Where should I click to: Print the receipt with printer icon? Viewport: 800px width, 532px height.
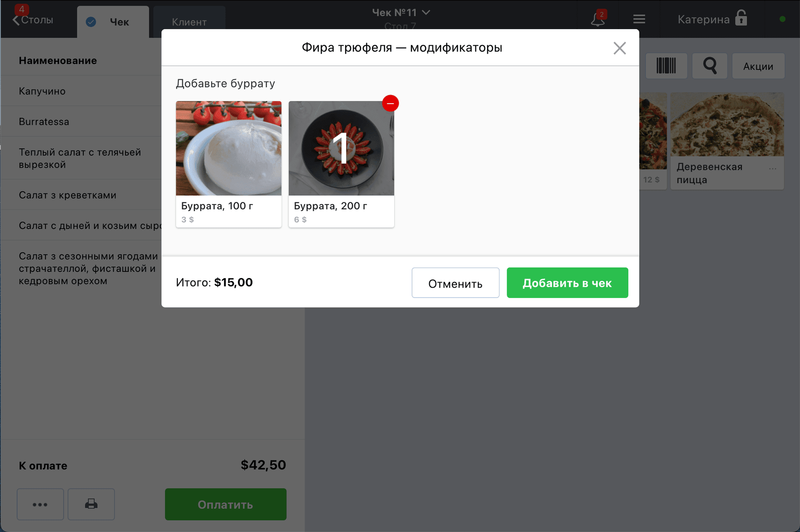click(x=91, y=504)
